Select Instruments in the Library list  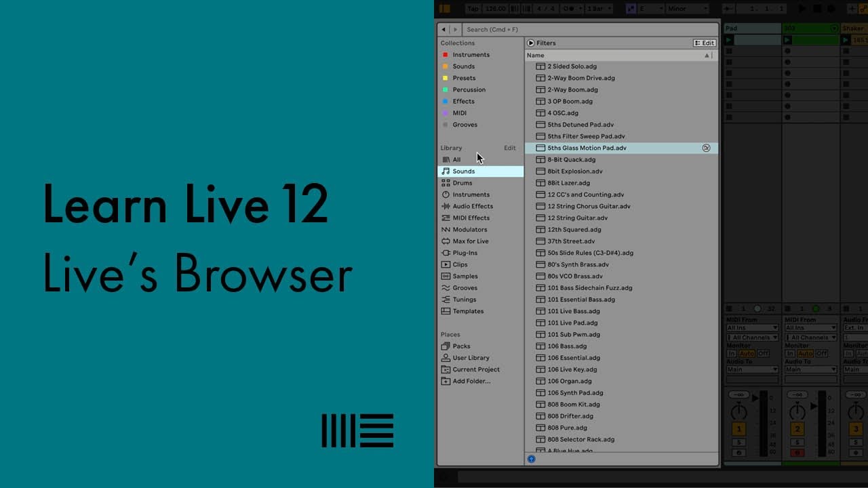[480, 195]
